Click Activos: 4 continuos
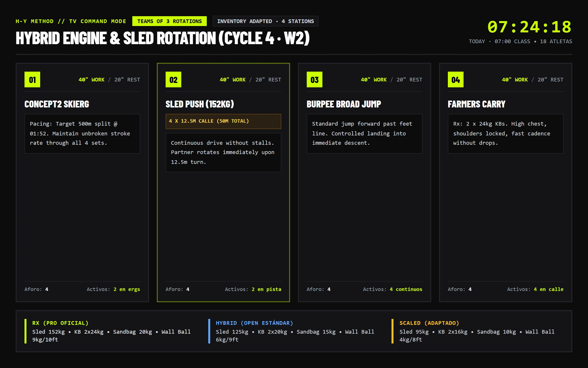Image resolution: width=588 pixels, height=368 pixels. [x=393, y=289]
